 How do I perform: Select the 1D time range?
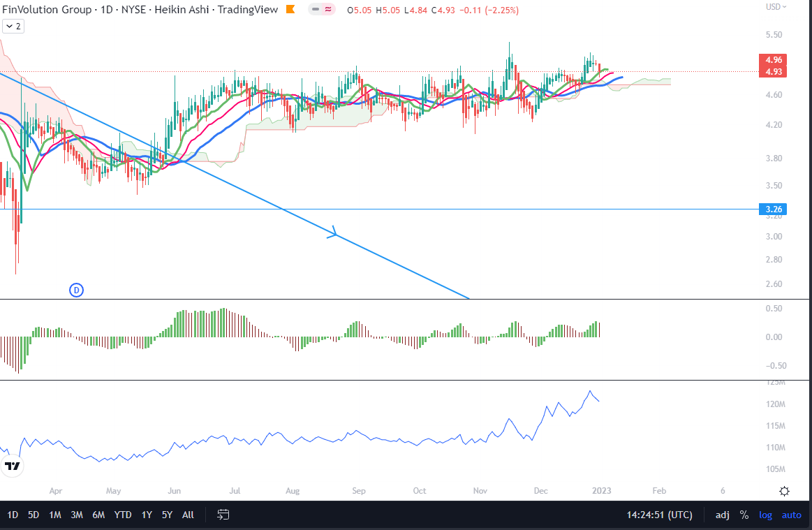[x=13, y=515]
